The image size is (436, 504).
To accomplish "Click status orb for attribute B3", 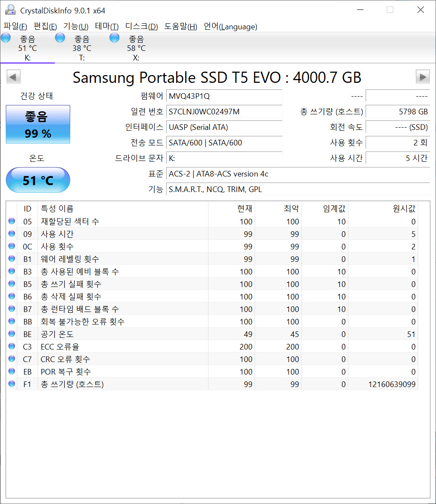I will coord(12,271).
